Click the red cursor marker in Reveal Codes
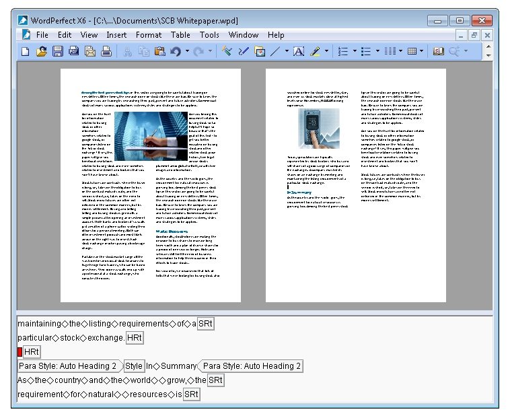Viewport: 510px width, 420px height. point(20,352)
